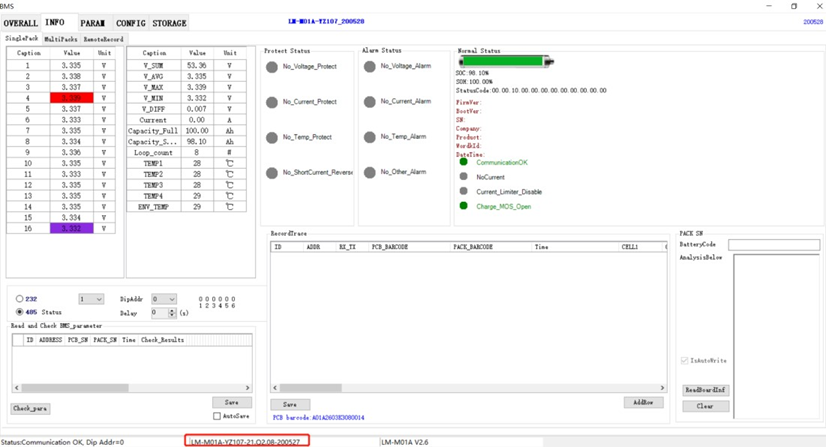Click the No_Other_Alarm indicator circle
This screenshot has width=826, height=447.
pos(370,172)
